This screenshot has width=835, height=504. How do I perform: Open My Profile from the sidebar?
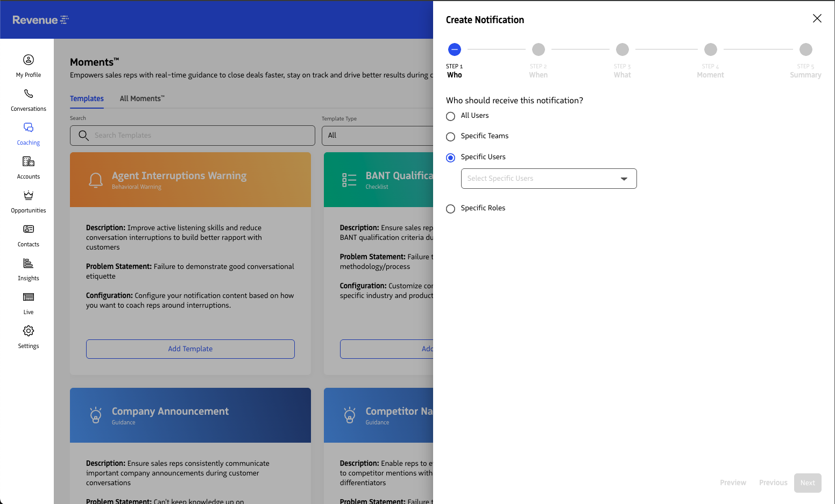point(29,60)
